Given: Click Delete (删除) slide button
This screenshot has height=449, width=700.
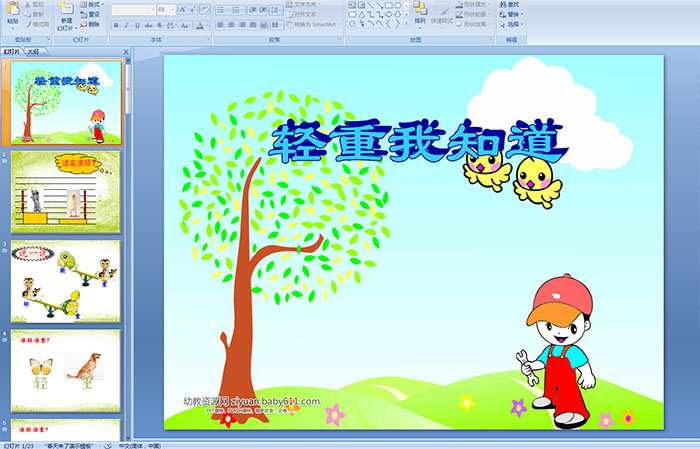Looking at the screenshot, I should click(x=90, y=24).
